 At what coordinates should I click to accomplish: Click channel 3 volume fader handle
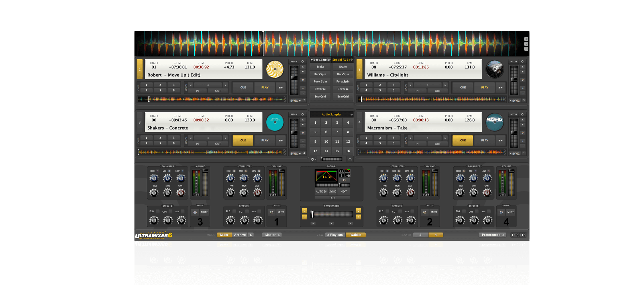tap(205, 171)
